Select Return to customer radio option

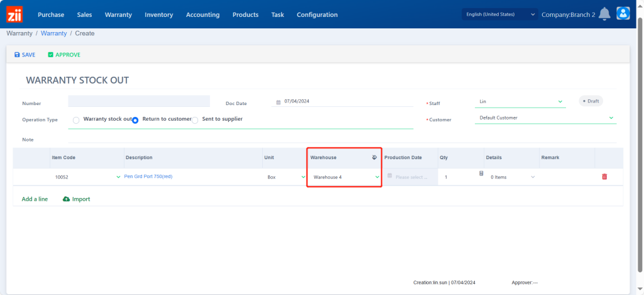coord(135,120)
